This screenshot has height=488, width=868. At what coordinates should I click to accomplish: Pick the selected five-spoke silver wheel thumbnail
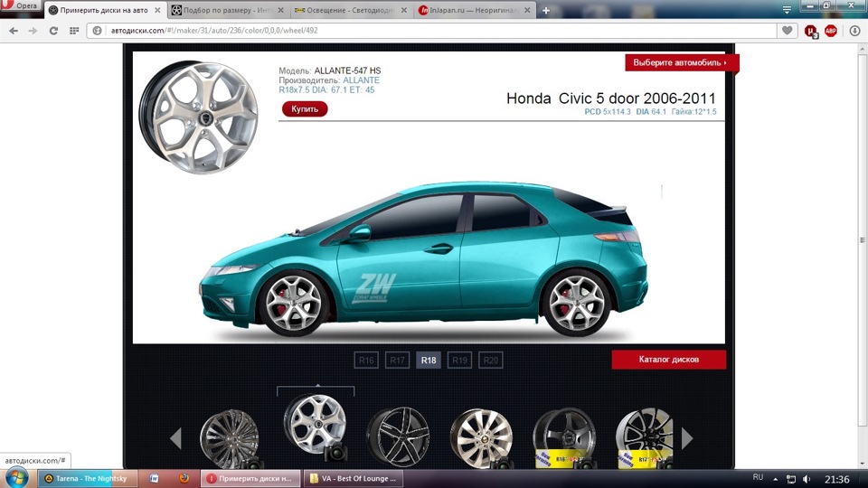[315, 425]
